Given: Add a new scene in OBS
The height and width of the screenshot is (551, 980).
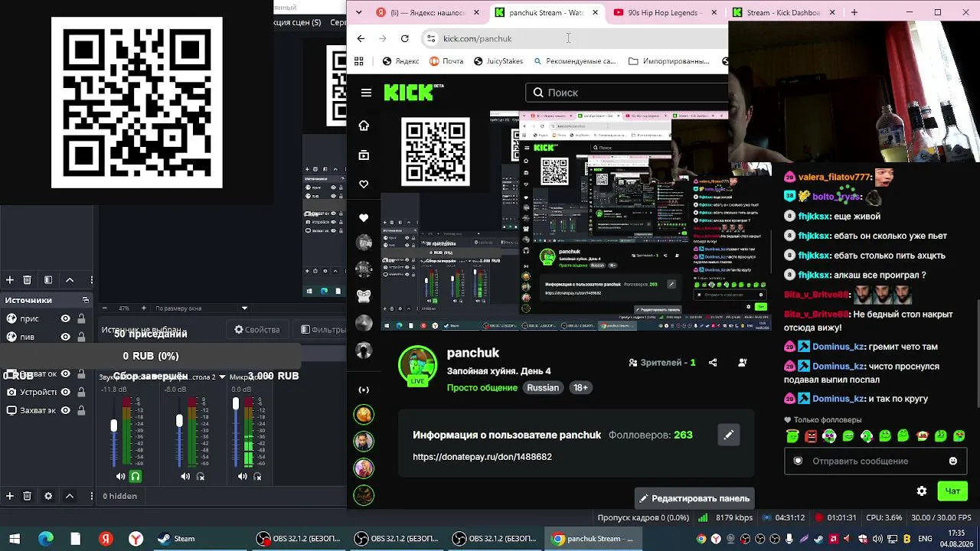Looking at the screenshot, I should 10,280.
